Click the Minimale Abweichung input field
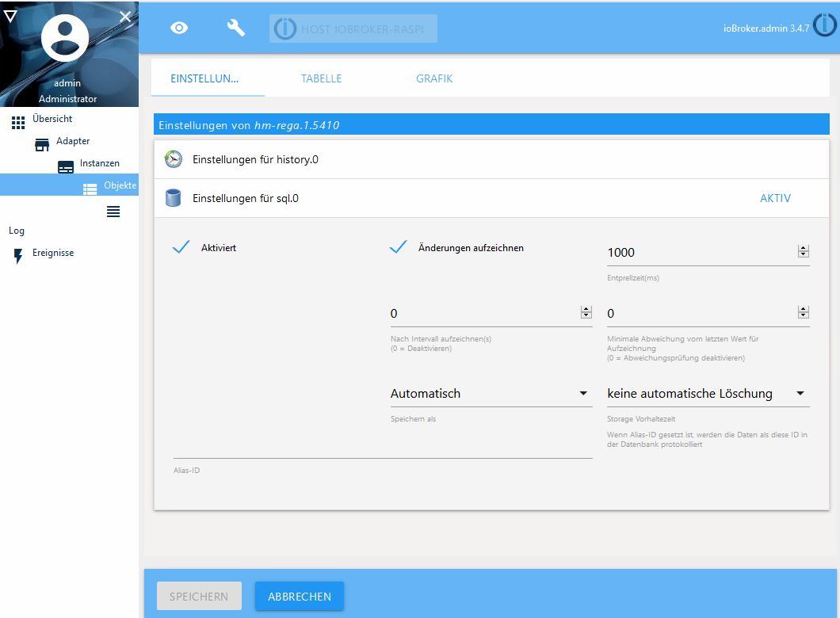 coord(701,313)
